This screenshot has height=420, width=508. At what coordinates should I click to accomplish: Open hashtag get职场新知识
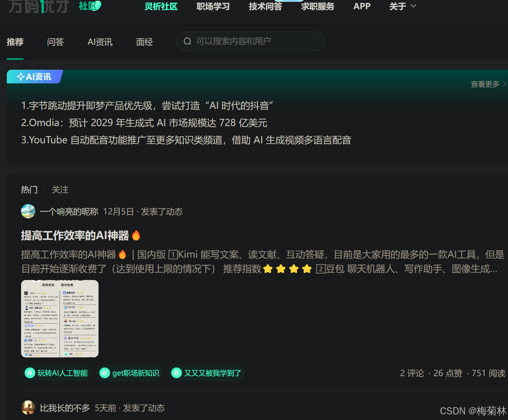click(x=129, y=373)
